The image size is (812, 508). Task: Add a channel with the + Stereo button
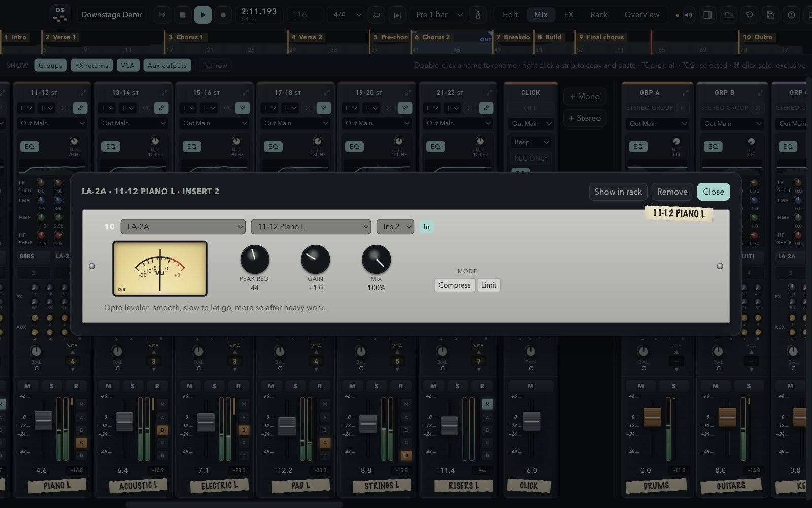[x=585, y=118]
